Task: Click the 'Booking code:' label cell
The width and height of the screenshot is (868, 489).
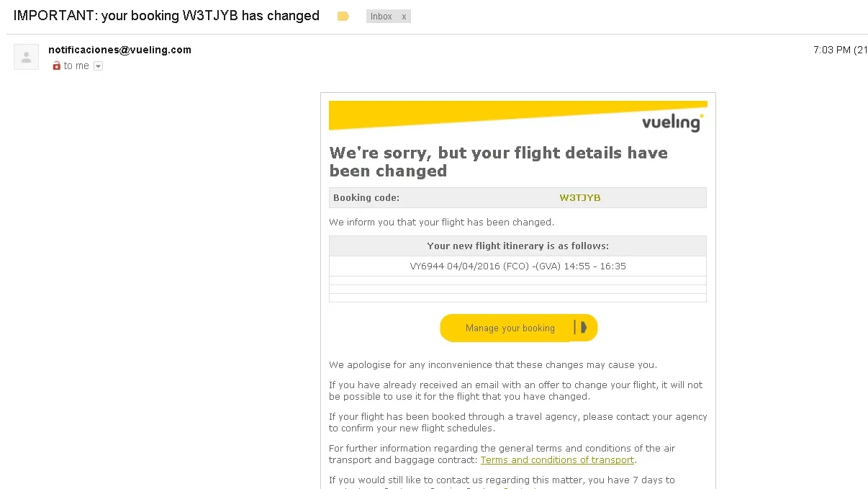Action: 366,198
